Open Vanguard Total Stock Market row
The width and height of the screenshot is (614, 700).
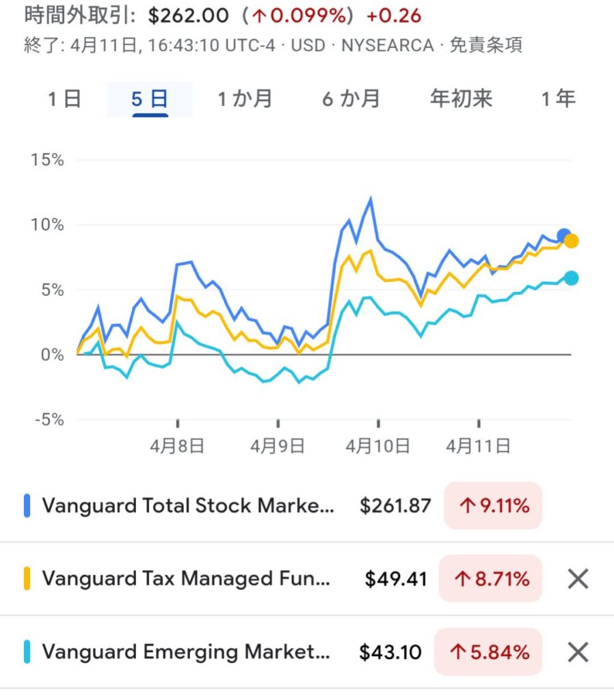point(188,506)
